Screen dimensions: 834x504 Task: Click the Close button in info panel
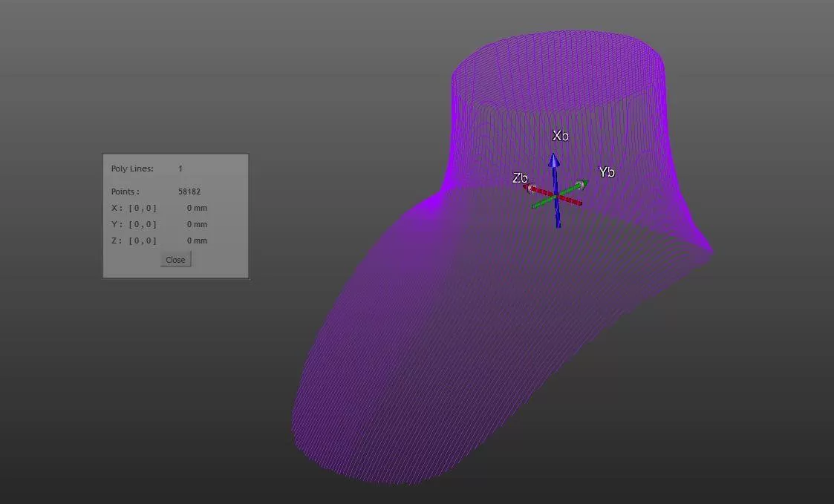coord(175,260)
